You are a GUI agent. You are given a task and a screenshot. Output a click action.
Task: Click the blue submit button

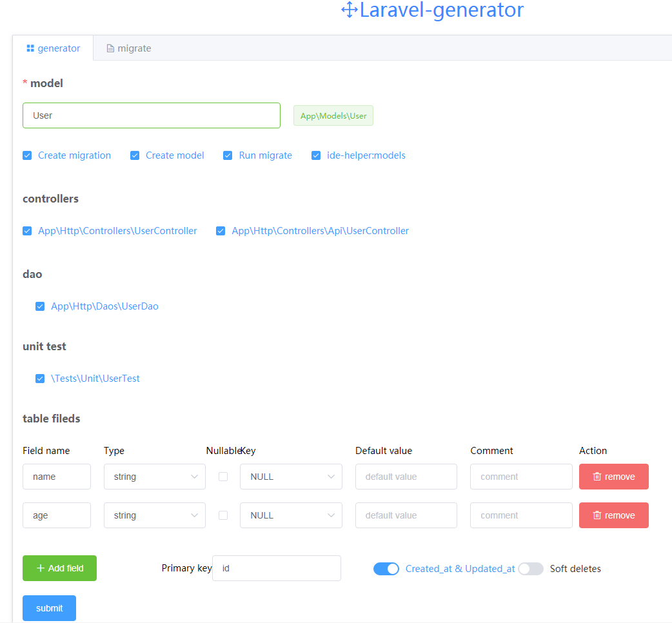pos(49,608)
